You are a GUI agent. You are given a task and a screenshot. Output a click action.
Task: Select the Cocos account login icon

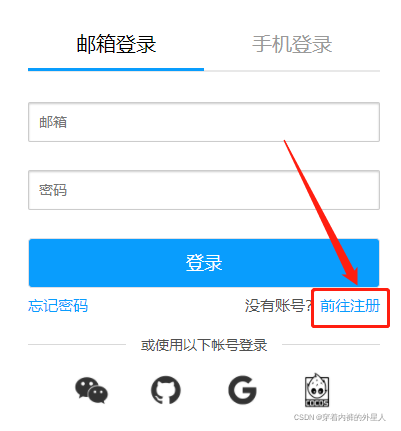click(x=317, y=390)
